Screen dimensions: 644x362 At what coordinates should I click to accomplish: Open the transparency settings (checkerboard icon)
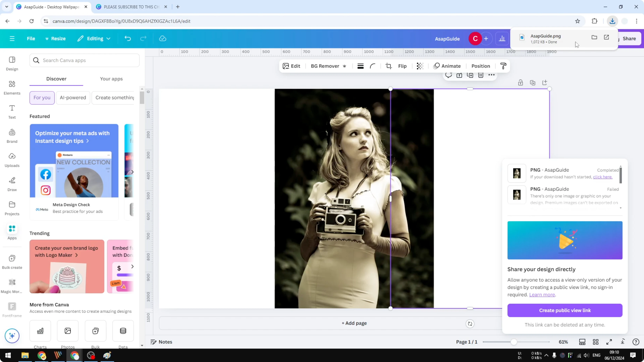(x=420, y=66)
